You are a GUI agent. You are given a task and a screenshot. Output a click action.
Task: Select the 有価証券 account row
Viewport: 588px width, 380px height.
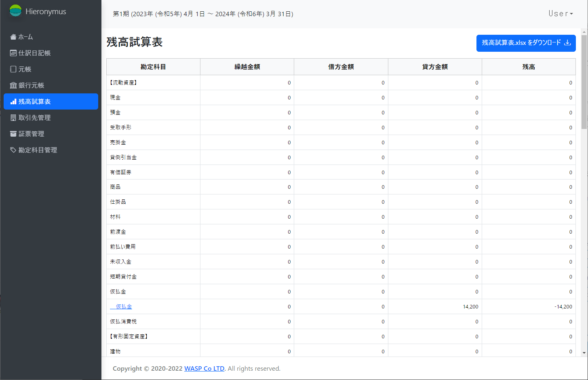pos(341,172)
